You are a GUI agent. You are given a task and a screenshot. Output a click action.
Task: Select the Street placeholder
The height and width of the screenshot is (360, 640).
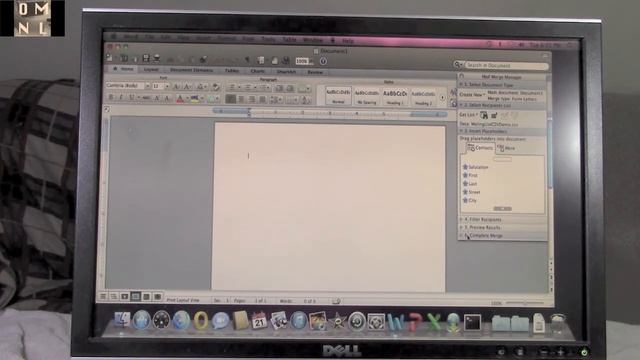(471, 192)
